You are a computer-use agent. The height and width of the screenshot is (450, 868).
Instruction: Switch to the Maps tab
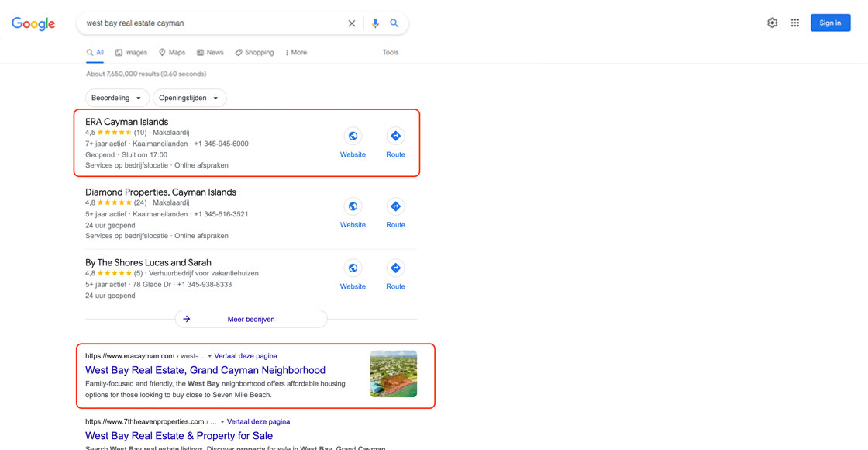point(171,53)
